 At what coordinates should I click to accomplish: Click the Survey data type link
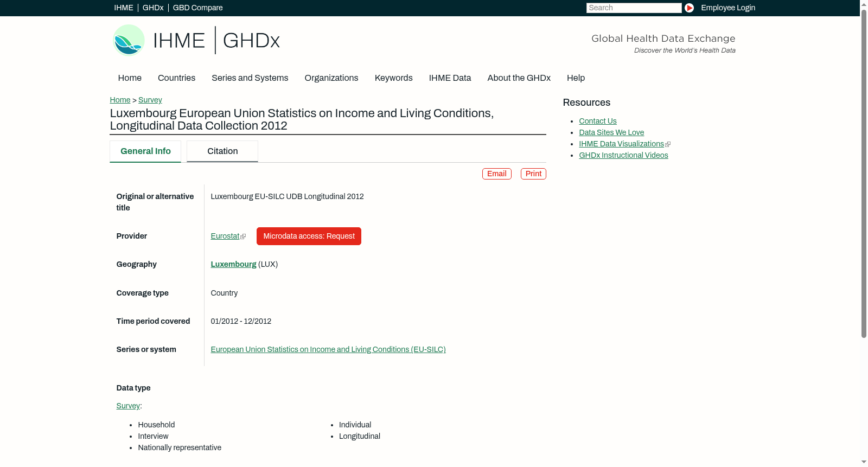128,406
